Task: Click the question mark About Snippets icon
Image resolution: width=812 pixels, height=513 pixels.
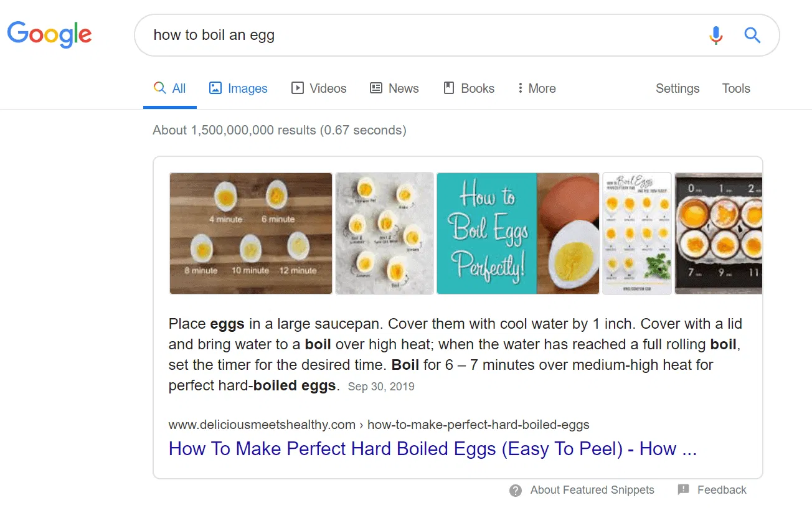Action: coord(516,491)
